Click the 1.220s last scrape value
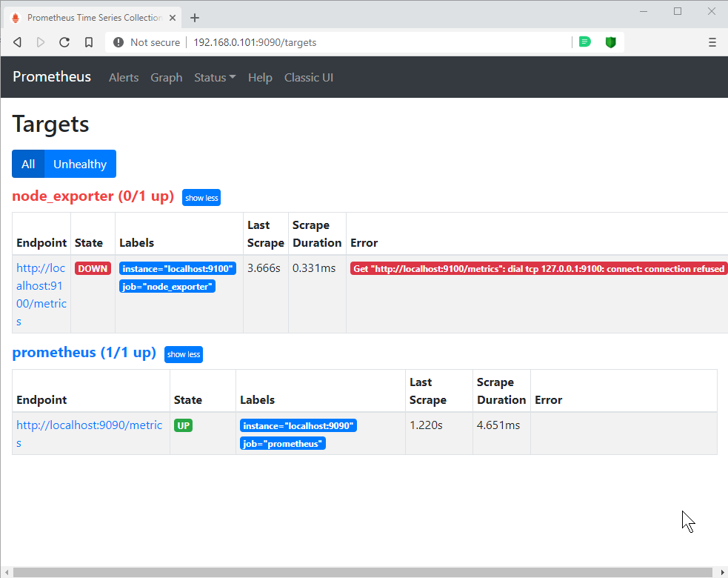 click(427, 425)
